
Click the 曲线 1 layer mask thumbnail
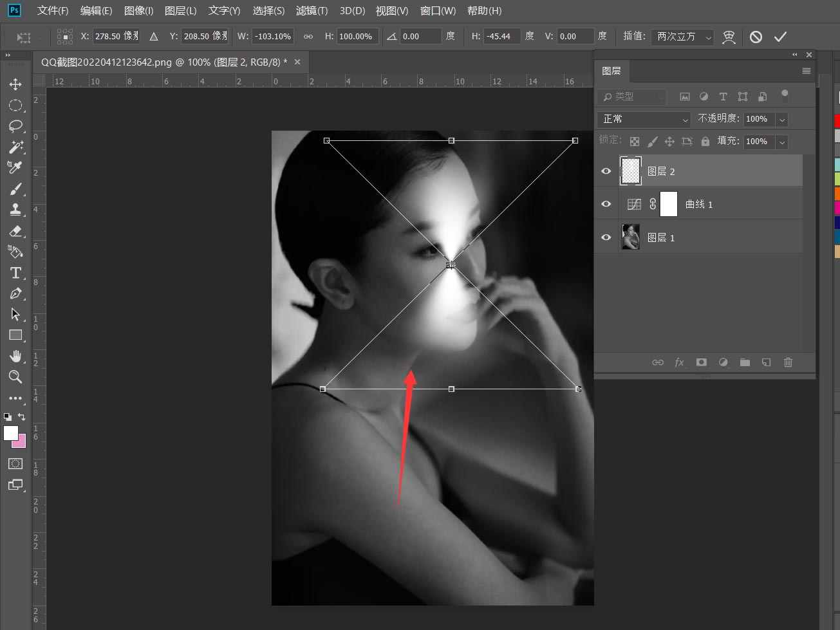coord(669,204)
